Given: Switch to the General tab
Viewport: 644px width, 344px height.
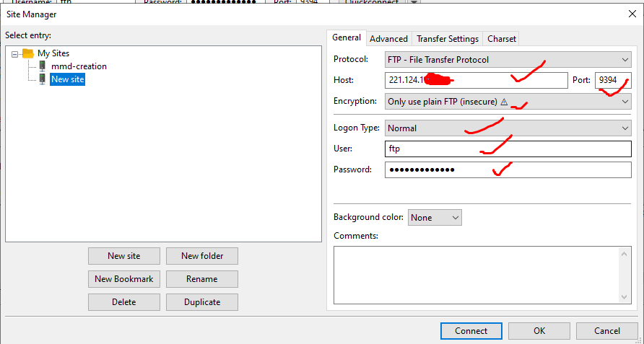Looking at the screenshot, I should tap(347, 38).
